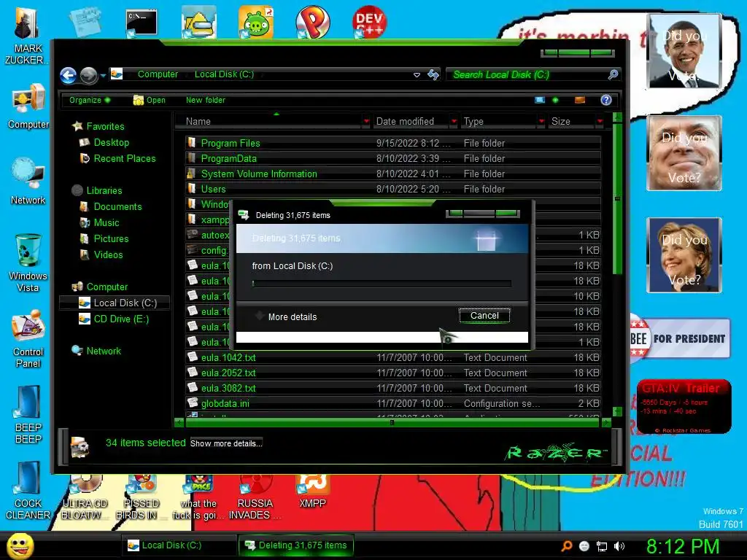Select the Program Files folder
Screen dimensions: 747x560
(393, 143)
